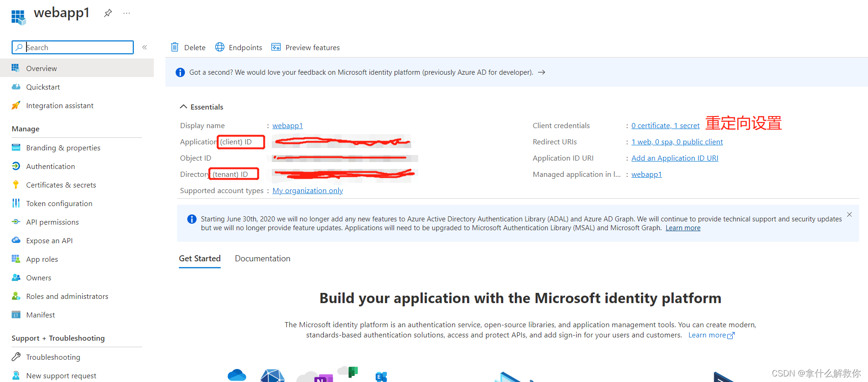Image resolution: width=868 pixels, height=382 pixels.
Task: Click the Authentication icon
Action: tap(16, 166)
